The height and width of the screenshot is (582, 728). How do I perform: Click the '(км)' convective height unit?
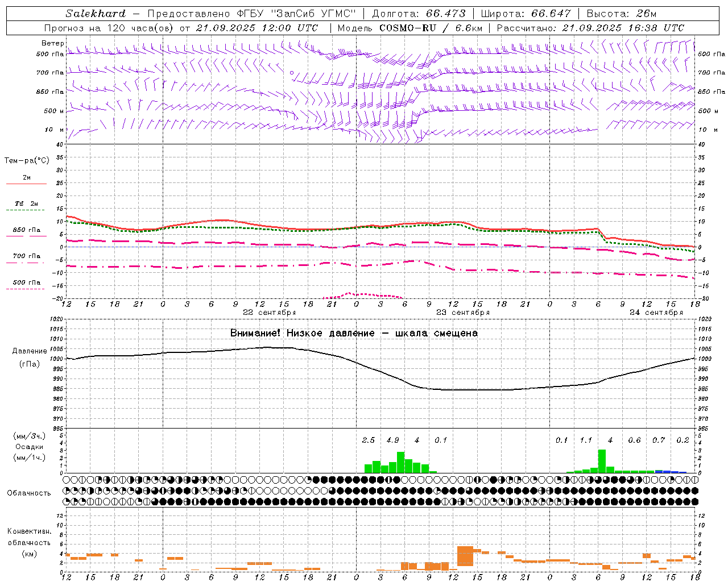coord(29,554)
